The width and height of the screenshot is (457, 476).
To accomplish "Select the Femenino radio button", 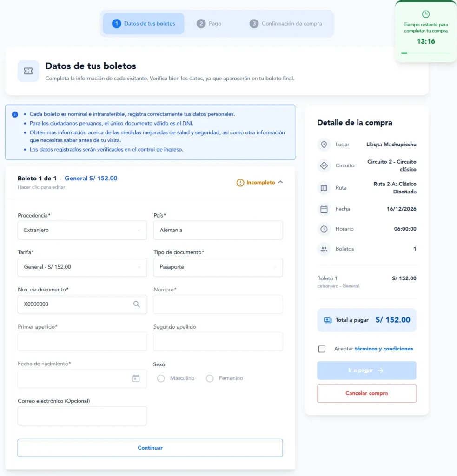I will tap(210, 378).
